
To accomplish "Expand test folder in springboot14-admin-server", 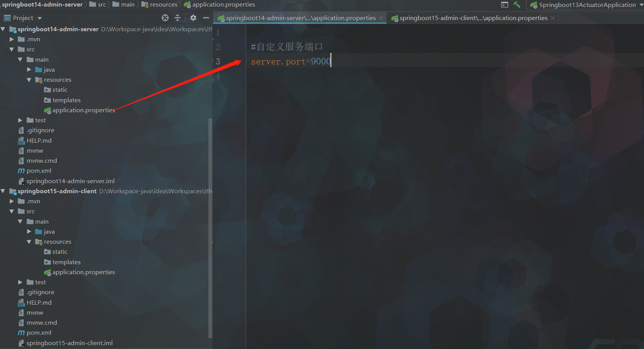I will coord(20,120).
